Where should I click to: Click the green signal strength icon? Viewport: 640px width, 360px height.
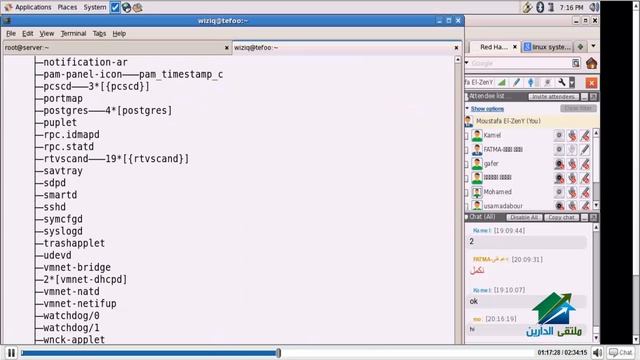[502, 82]
